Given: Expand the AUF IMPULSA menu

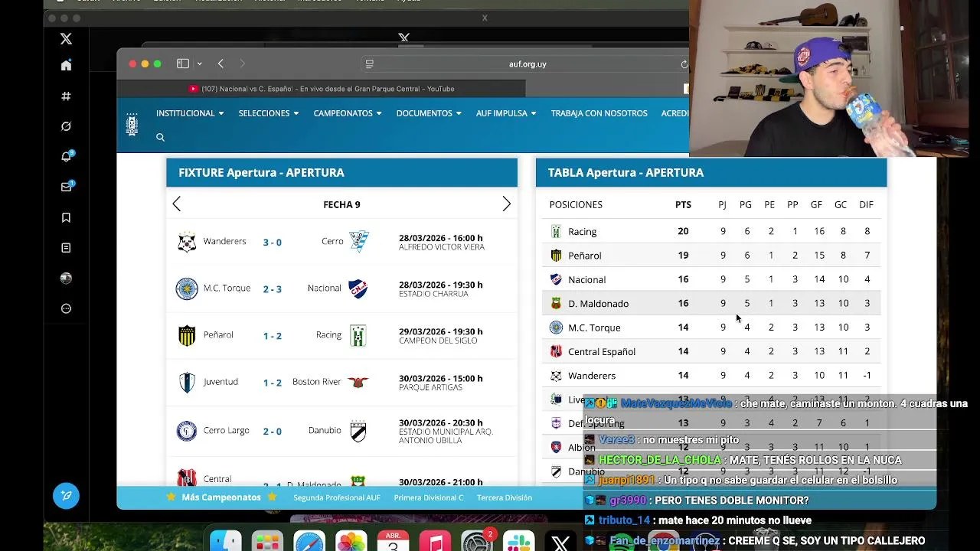Looking at the screenshot, I should [506, 113].
